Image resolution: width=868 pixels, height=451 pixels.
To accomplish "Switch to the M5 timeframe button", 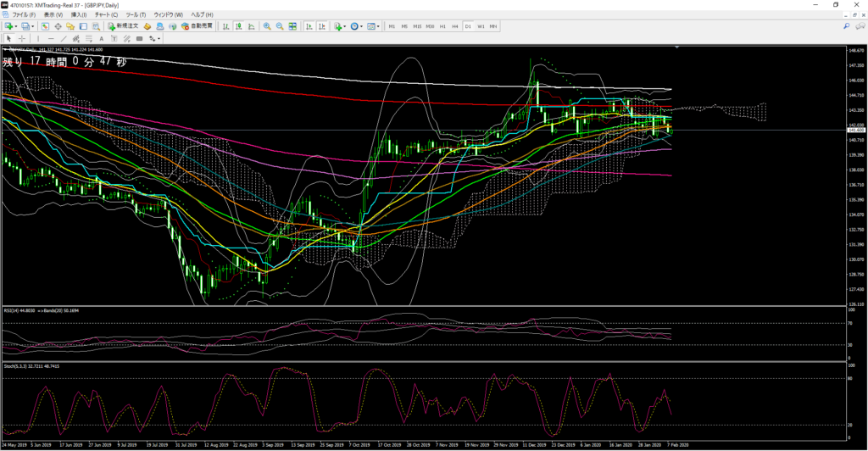I will point(404,26).
